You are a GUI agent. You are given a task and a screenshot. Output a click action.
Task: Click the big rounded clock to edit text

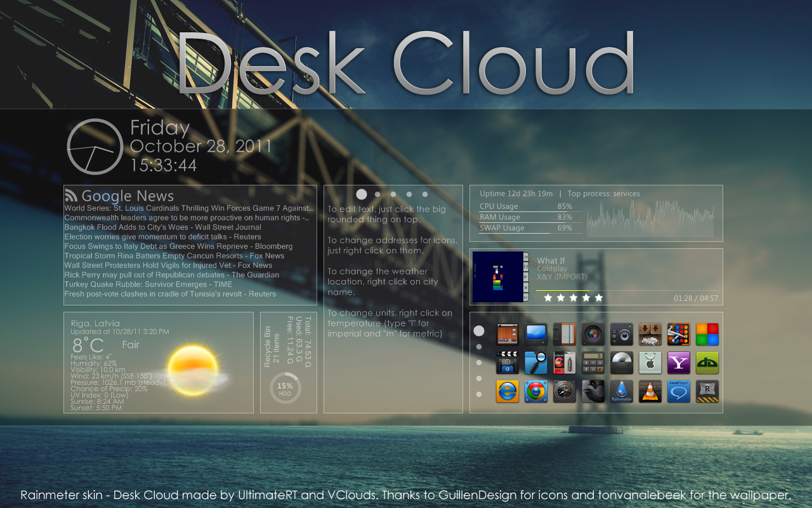(x=95, y=146)
